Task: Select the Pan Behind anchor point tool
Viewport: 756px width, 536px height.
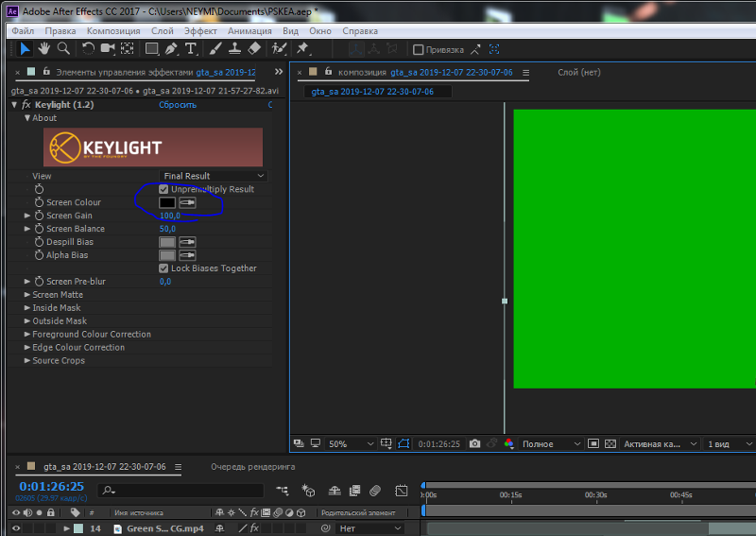Action: [x=127, y=49]
